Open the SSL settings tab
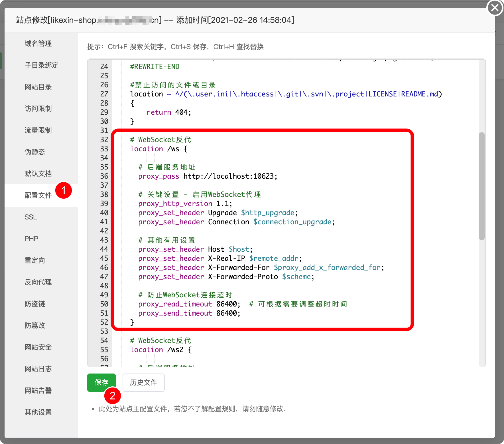Screen dimensions: 504x444 [x=31, y=217]
